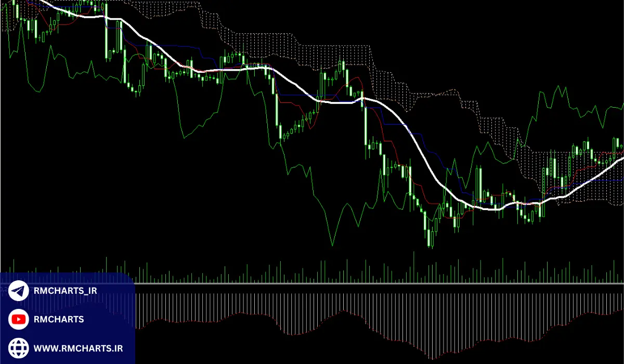624x364 pixels.
Task: Open the RMCHARTS YouTube channel label
Action: [x=59, y=319]
